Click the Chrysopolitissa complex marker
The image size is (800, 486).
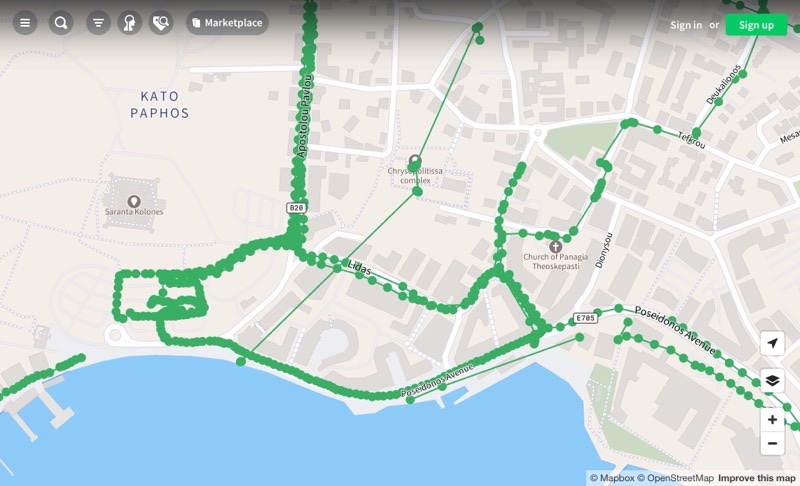click(415, 162)
